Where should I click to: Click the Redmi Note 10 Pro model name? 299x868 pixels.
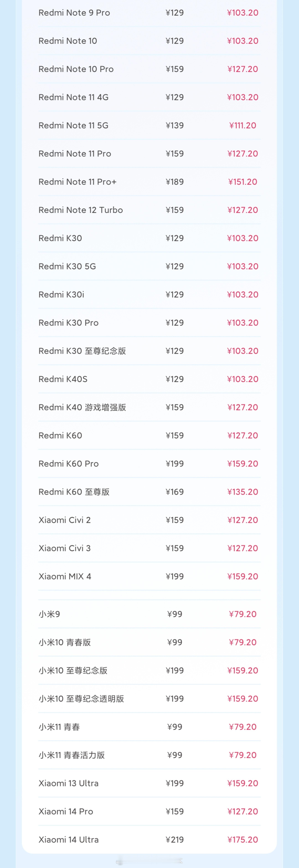76,69
